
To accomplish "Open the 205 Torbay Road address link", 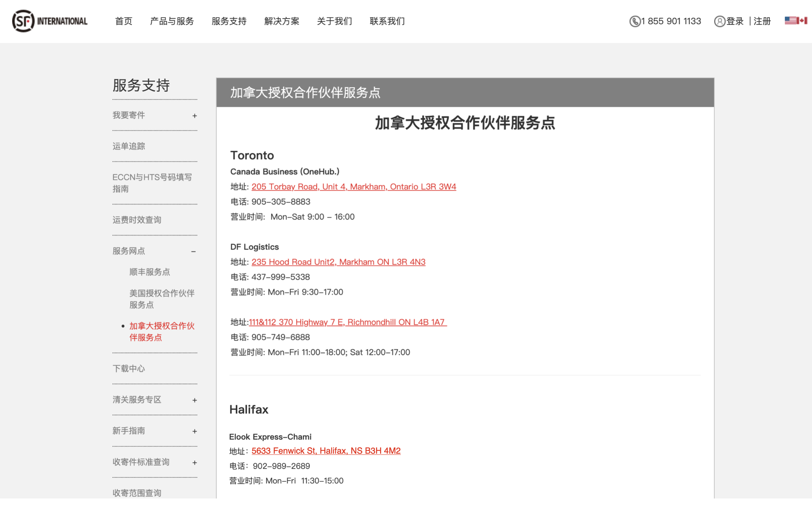I will point(354,187).
